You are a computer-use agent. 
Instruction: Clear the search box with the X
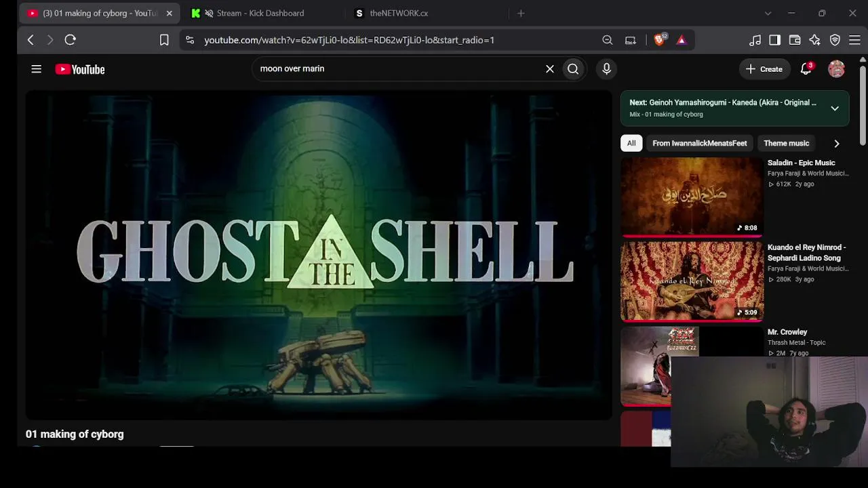pos(550,68)
